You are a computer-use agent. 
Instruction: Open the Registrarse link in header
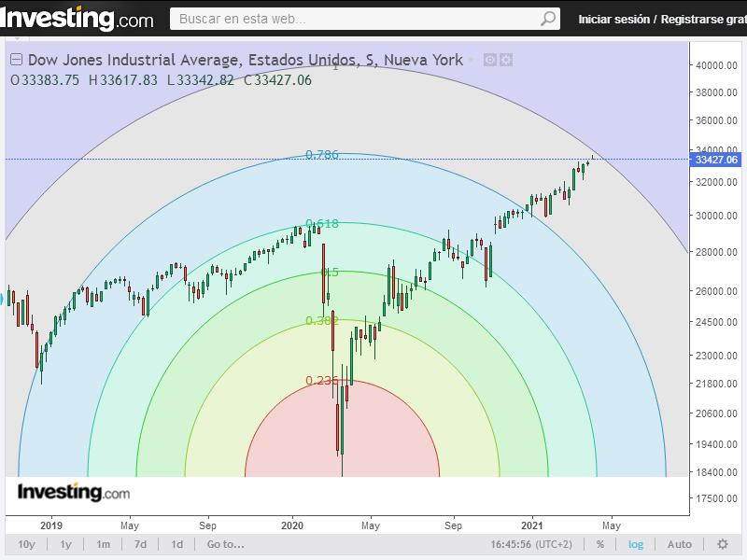pyautogui.click(x=703, y=19)
